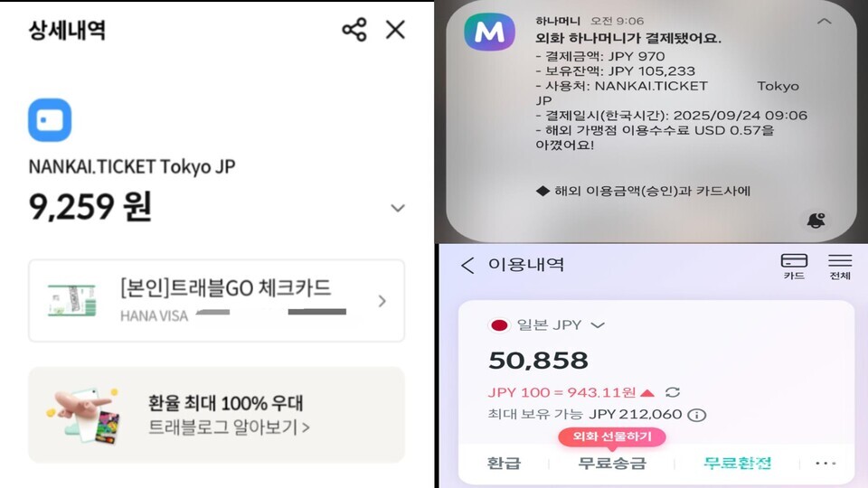Open the 카드 icon in header
This screenshot has width=868, height=488.
794,266
